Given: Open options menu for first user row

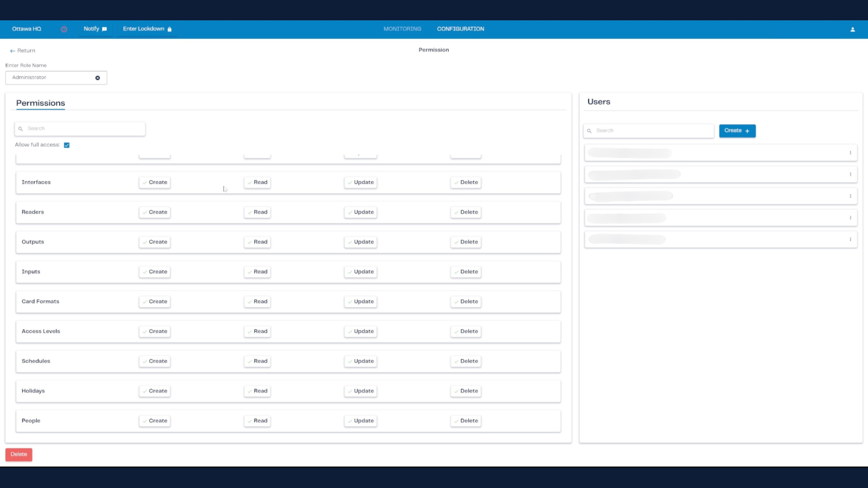Looking at the screenshot, I should pyautogui.click(x=850, y=153).
